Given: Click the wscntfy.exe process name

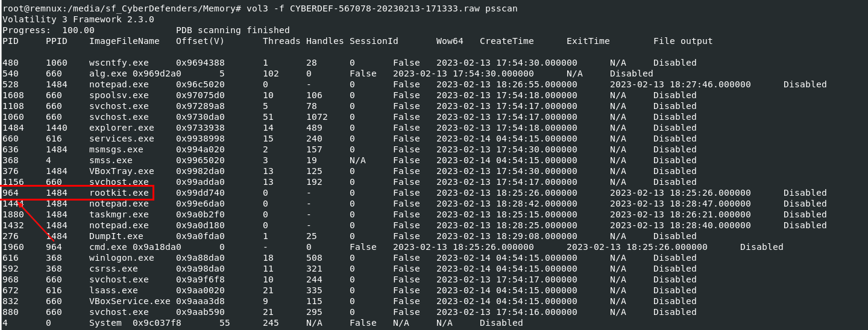Looking at the screenshot, I should pos(119,63).
